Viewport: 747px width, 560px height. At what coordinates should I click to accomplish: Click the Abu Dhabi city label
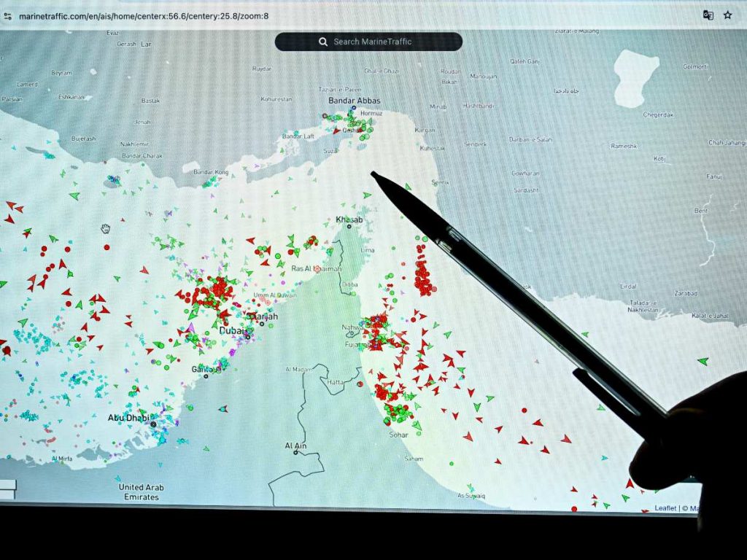128,417
